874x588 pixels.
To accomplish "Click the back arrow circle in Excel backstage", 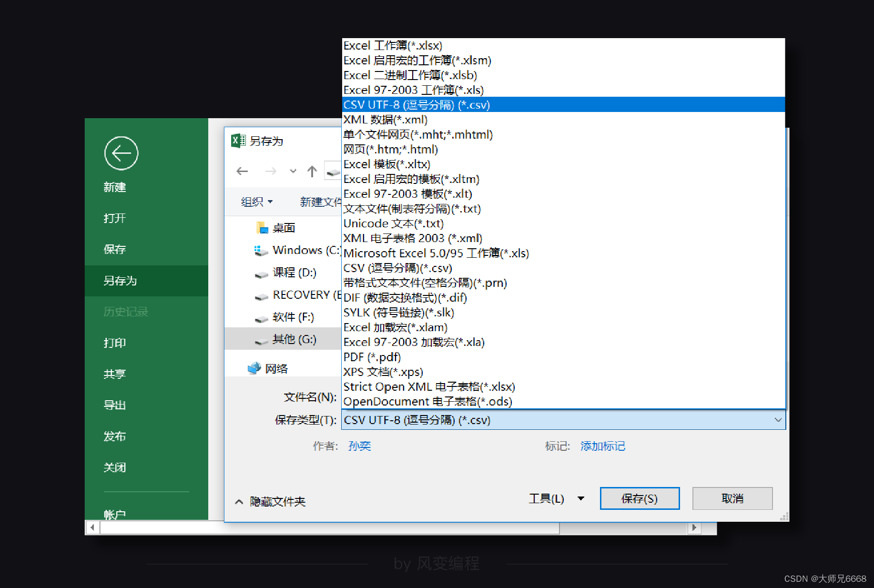I will 121,153.
